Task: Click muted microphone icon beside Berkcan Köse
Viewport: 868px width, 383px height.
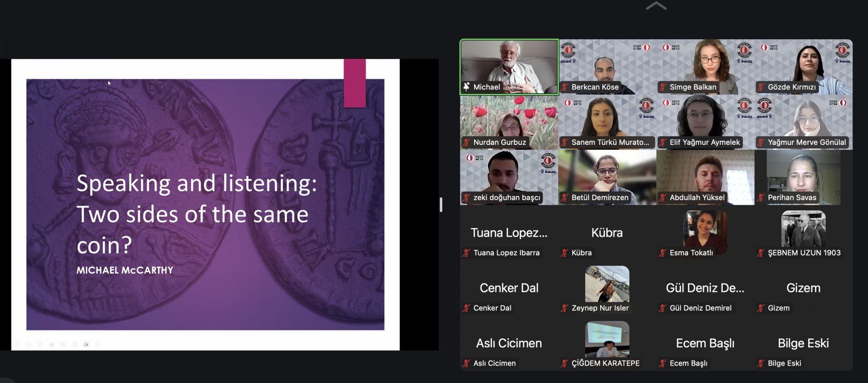Action: [x=565, y=87]
